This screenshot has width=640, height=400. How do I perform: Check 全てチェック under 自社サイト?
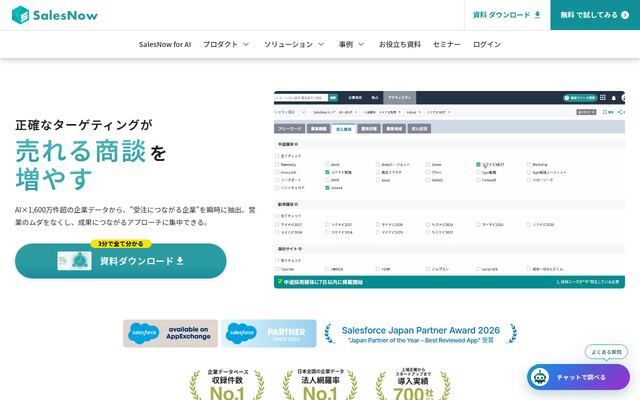pyautogui.click(x=277, y=260)
